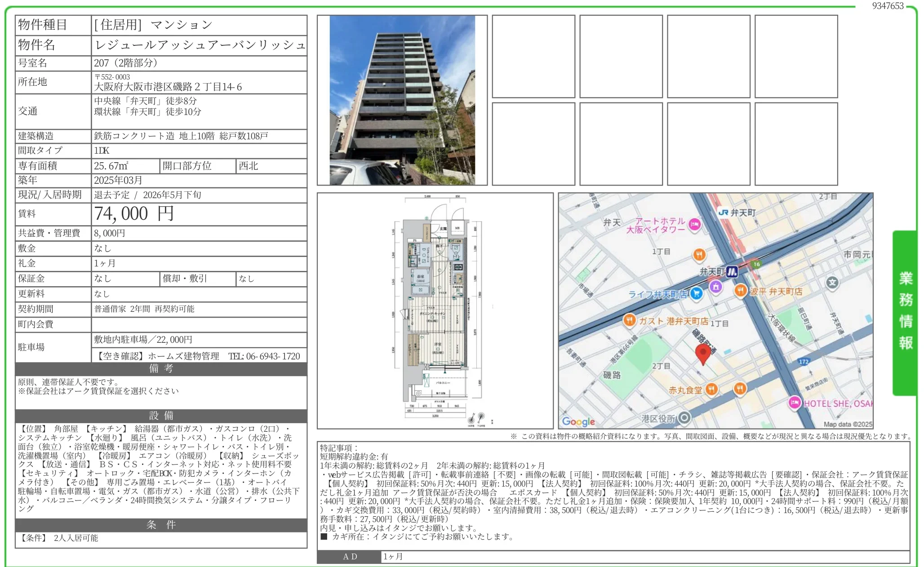Select the first empty photo slot
Screen dimensions: 924x567
click(533, 57)
